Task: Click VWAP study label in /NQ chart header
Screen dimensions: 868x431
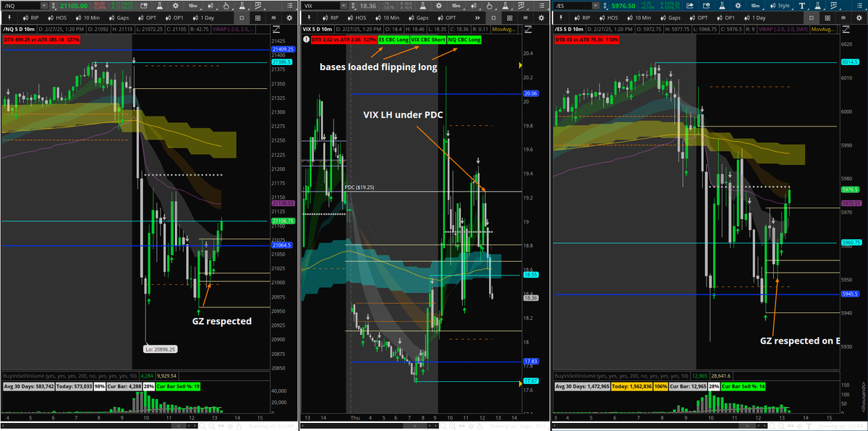Action: 233,30
